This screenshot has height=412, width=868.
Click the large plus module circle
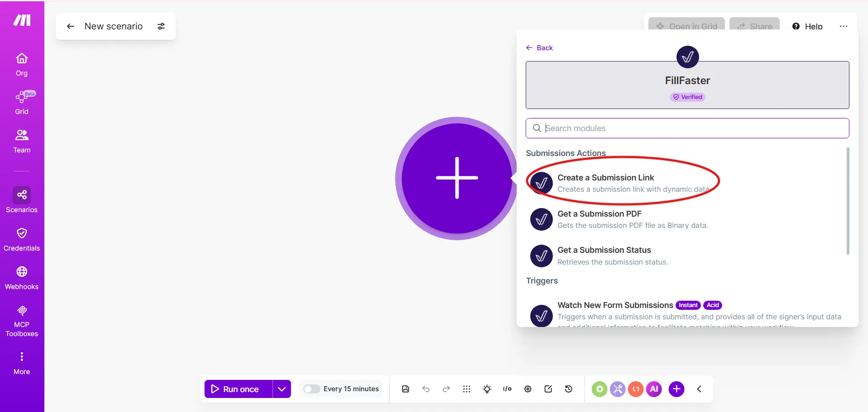pyautogui.click(x=457, y=178)
